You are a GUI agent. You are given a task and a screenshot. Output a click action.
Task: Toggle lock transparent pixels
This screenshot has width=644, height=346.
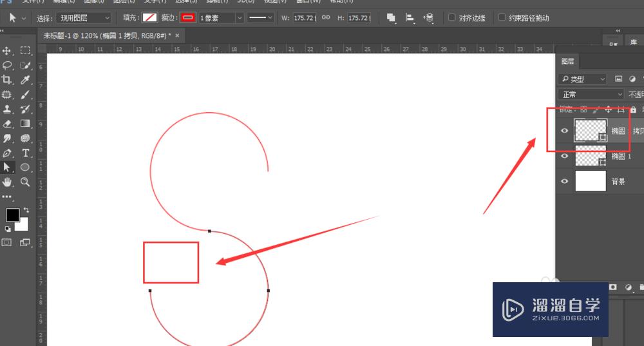583,110
